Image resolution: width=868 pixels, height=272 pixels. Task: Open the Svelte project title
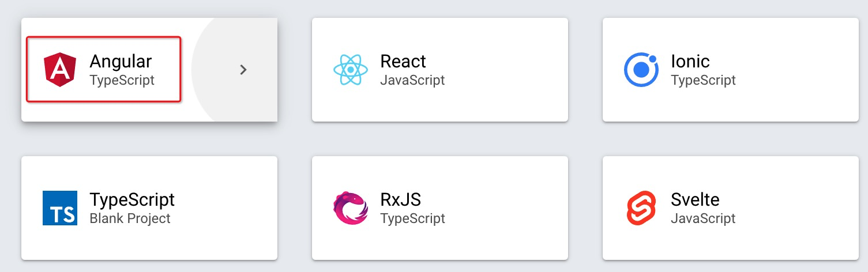[695, 200]
